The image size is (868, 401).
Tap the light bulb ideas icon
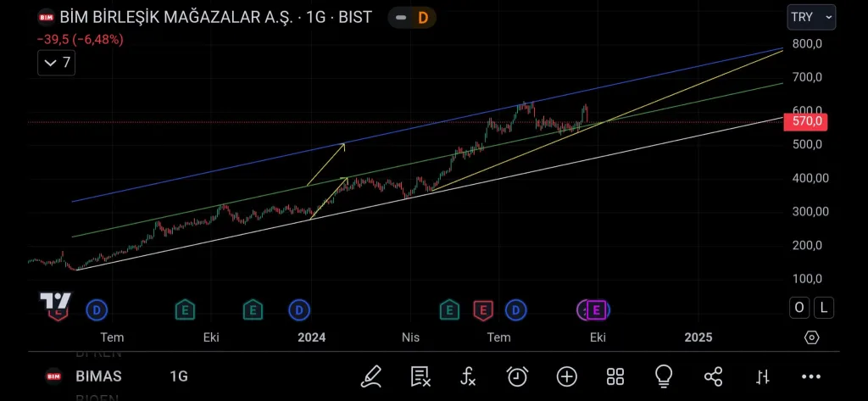663,376
